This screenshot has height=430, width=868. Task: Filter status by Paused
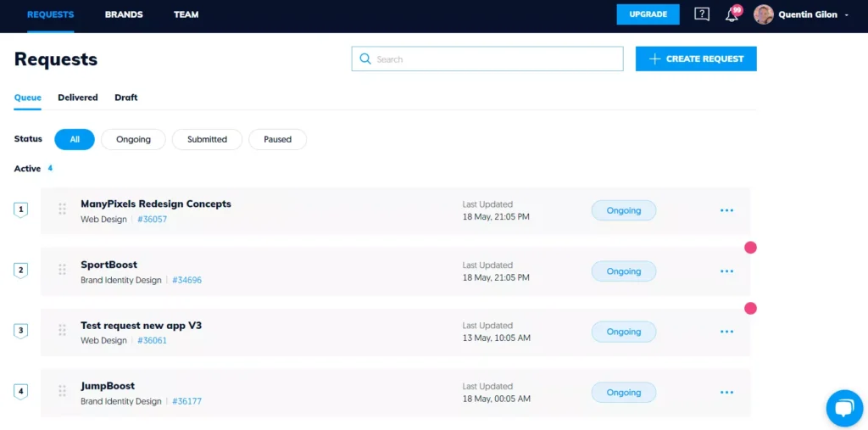277,140
